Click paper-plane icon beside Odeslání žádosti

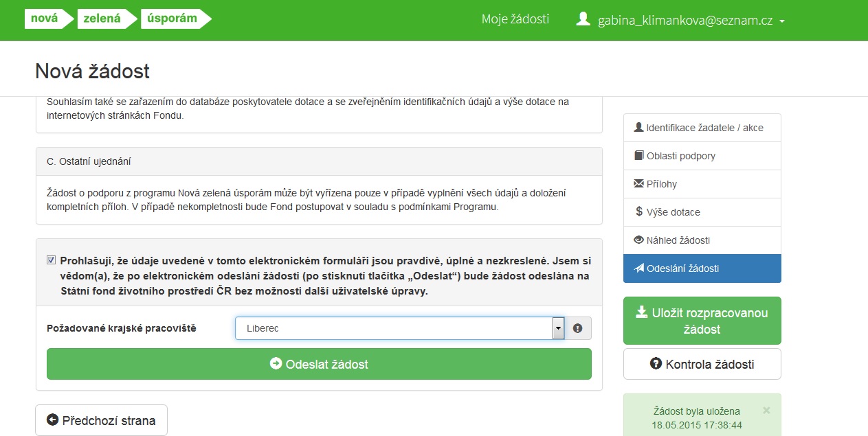pyautogui.click(x=639, y=268)
